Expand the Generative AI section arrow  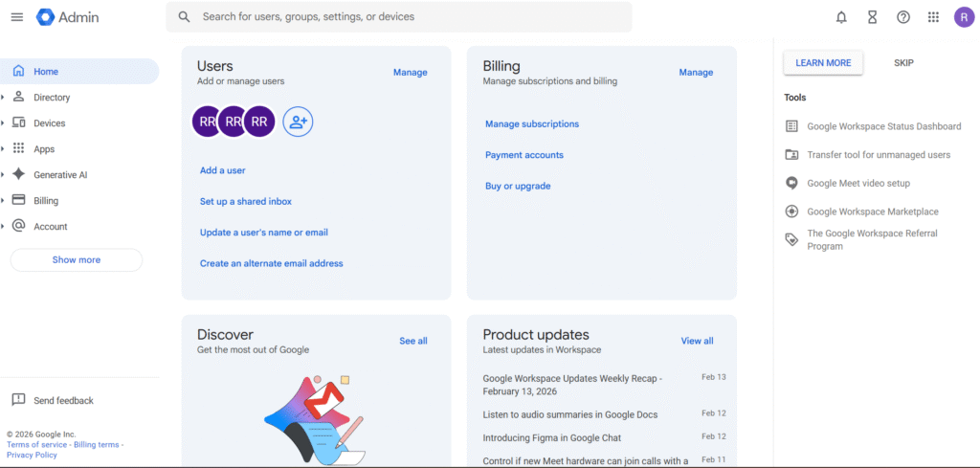3,175
